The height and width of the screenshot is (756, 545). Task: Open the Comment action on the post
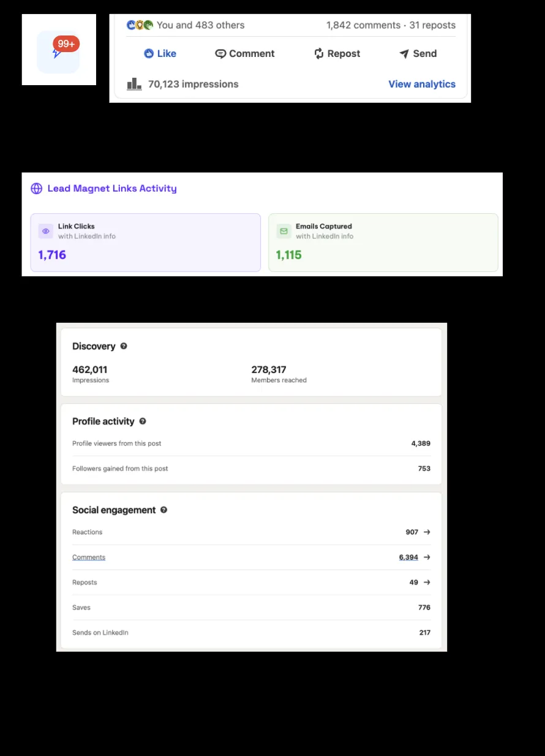tap(245, 54)
